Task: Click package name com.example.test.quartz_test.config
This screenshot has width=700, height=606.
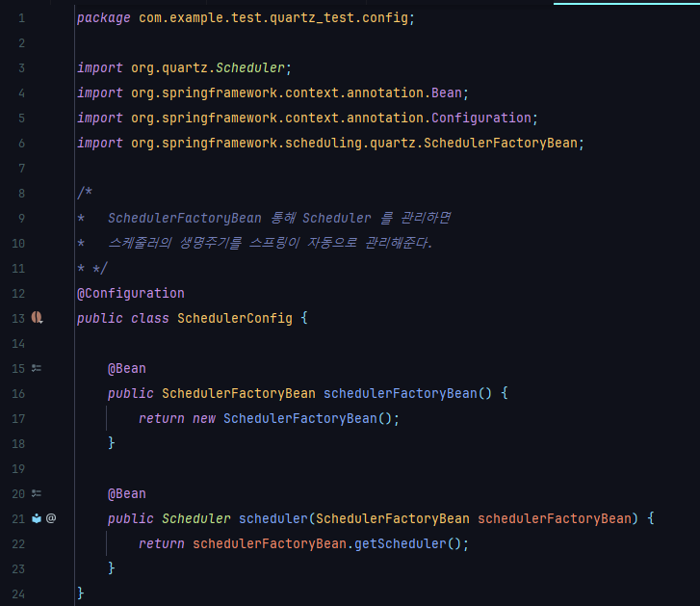Action: pos(273,18)
